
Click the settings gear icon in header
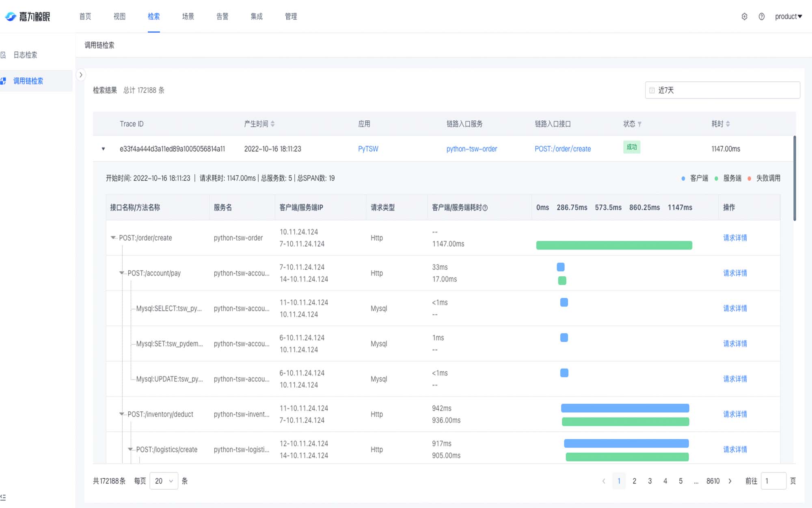point(744,17)
